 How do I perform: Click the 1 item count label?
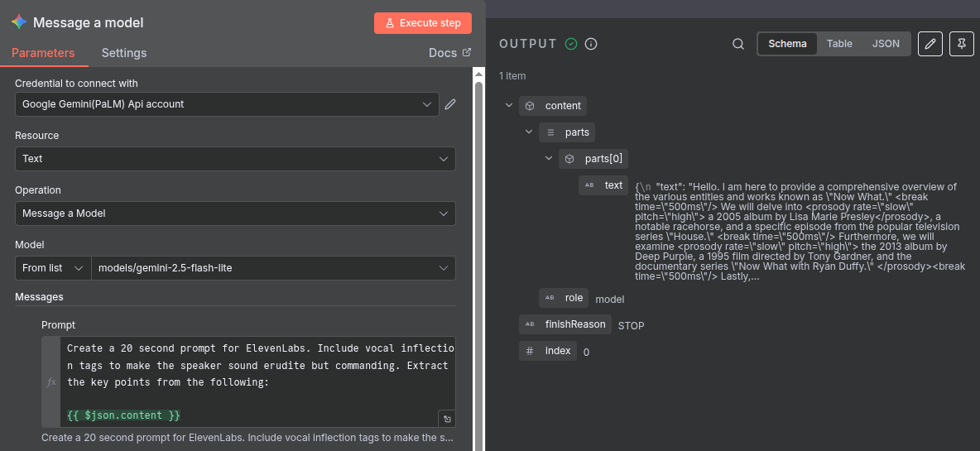pos(512,76)
